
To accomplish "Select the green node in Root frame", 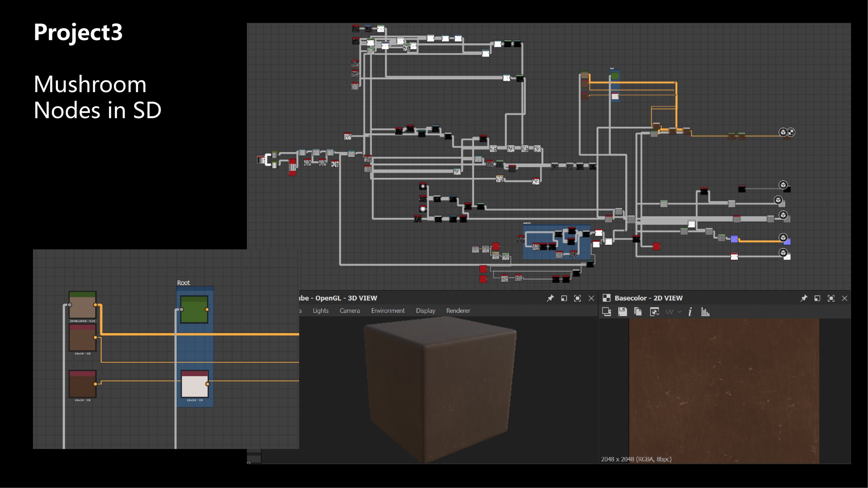I will [x=194, y=309].
